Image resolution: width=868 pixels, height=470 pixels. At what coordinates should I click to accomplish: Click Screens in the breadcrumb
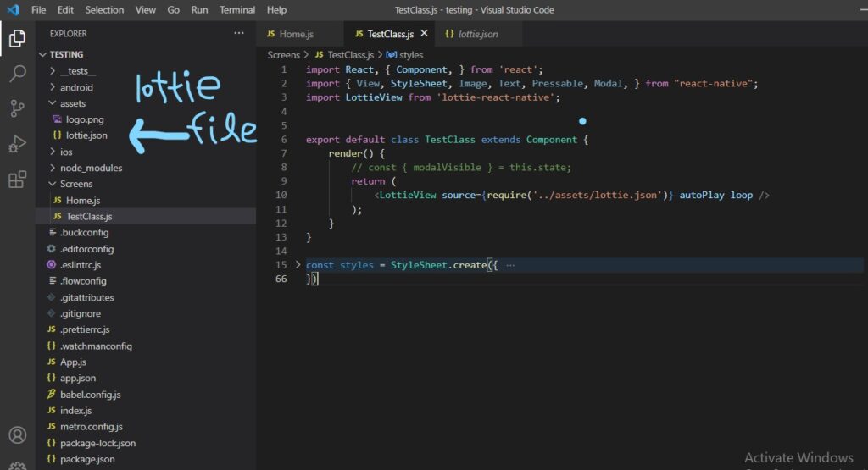click(283, 55)
